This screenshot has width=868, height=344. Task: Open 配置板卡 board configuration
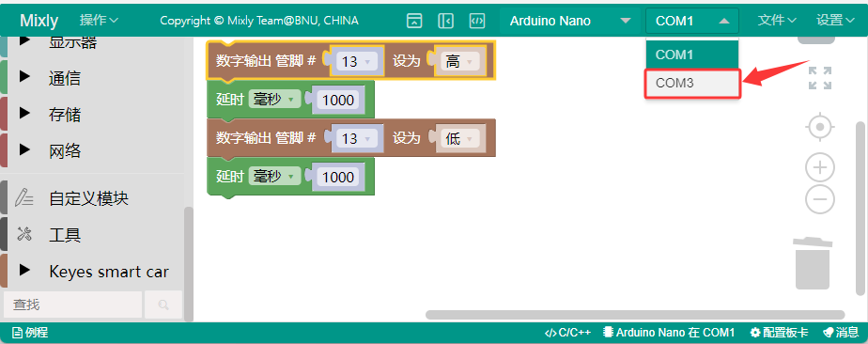pos(779,333)
